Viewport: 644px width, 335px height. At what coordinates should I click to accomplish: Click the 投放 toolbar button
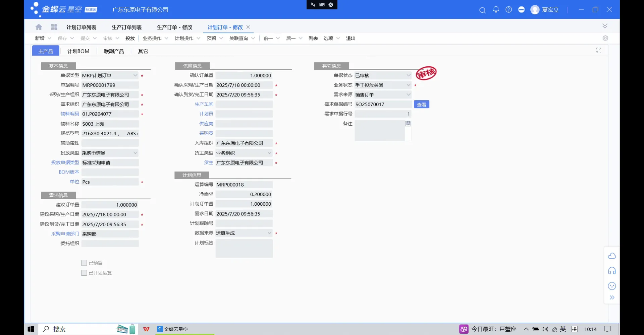coord(130,38)
